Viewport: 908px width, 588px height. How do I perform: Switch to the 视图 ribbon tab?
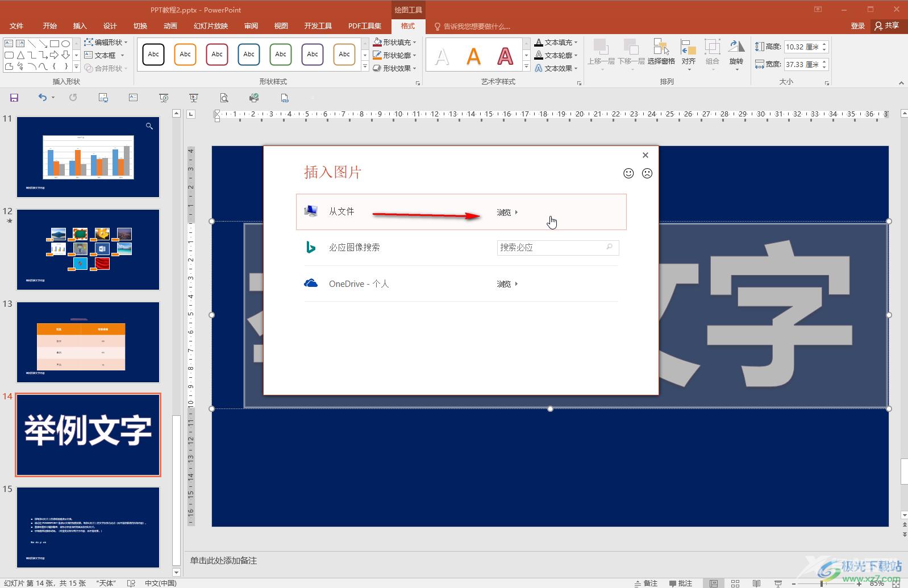point(281,26)
